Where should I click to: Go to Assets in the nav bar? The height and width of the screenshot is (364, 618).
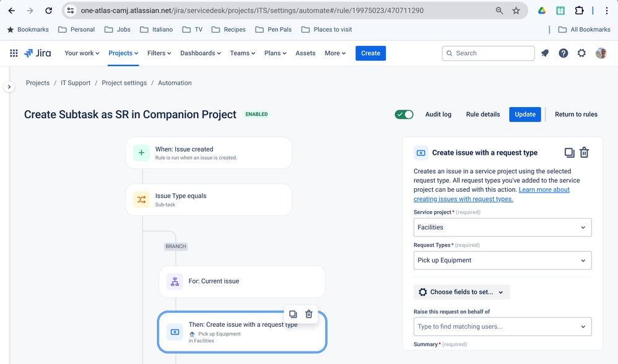point(305,53)
